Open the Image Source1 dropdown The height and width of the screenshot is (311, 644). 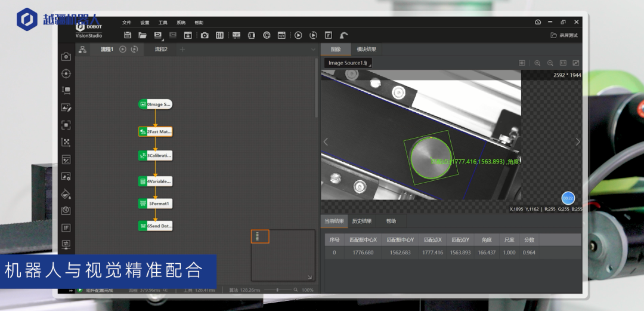(348, 63)
